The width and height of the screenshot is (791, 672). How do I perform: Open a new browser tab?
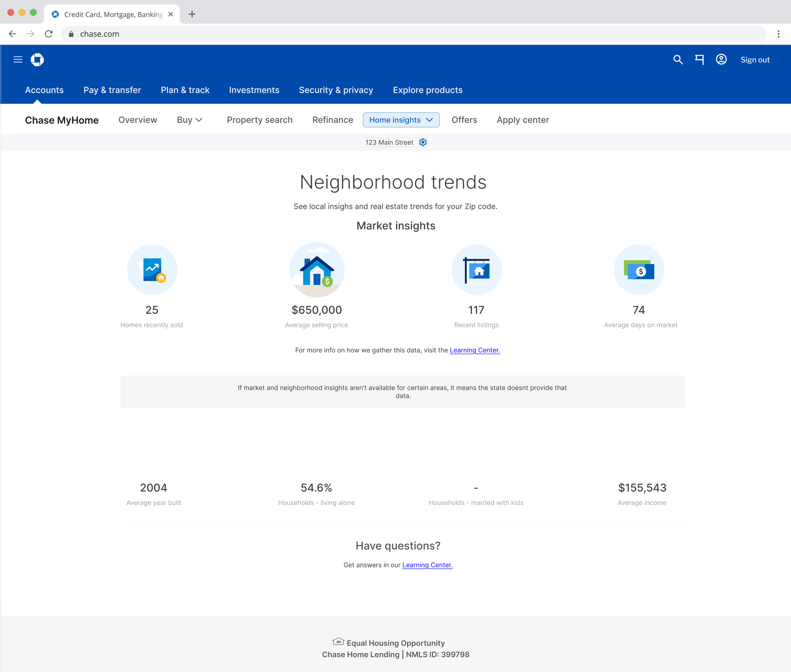click(192, 14)
